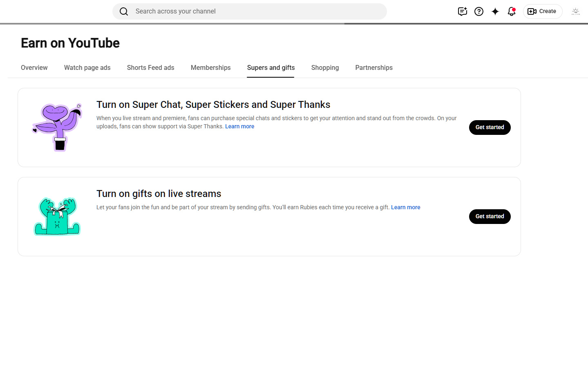This screenshot has width=588, height=376.
Task: Select the Supers and gifts tab
Action: 271,68
